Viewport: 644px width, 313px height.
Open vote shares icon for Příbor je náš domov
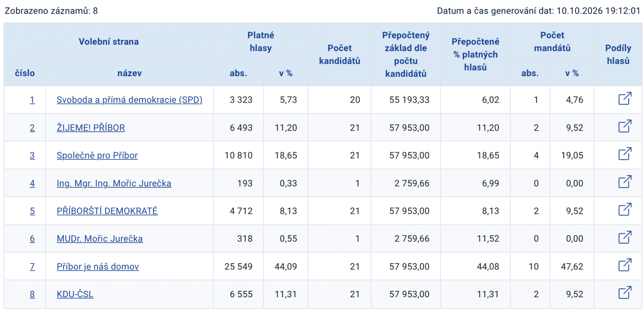(625, 265)
